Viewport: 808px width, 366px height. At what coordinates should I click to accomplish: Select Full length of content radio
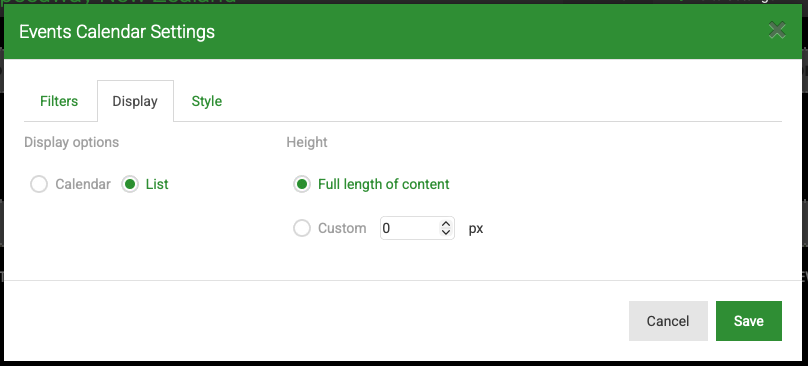(x=302, y=184)
